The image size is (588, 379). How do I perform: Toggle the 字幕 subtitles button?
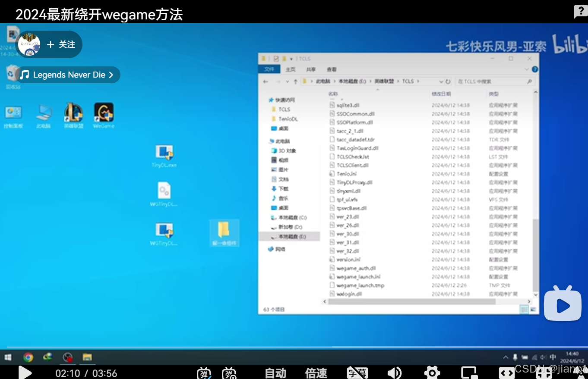pos(357,373)
